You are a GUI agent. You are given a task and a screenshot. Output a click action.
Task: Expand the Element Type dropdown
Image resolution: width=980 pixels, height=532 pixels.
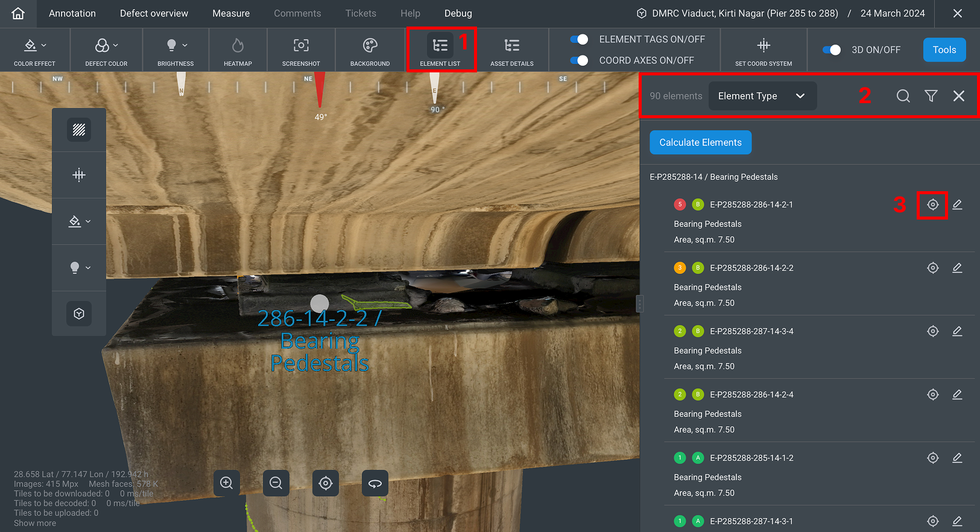click(762, 96)
